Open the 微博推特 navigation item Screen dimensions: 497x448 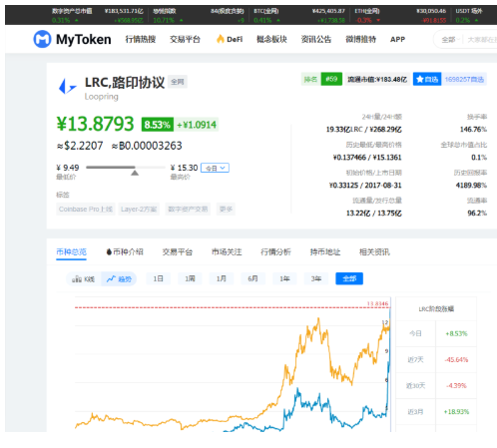[361, 39]
